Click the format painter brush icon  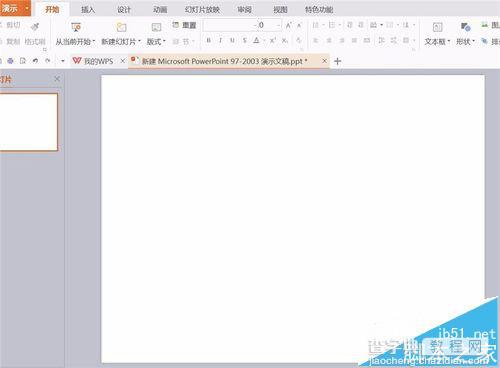pyautogui.click(x=35, y=26)
